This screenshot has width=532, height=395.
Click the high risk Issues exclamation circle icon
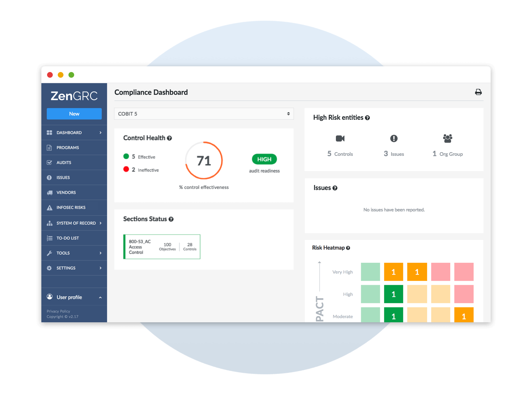pyautogui.click(x=394, y=138)
